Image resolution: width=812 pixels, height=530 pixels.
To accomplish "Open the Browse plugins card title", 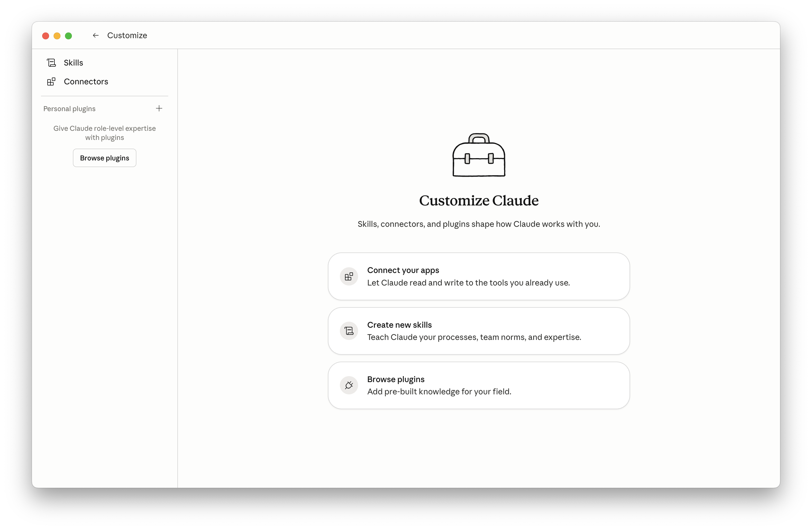I will coord(396,379).
